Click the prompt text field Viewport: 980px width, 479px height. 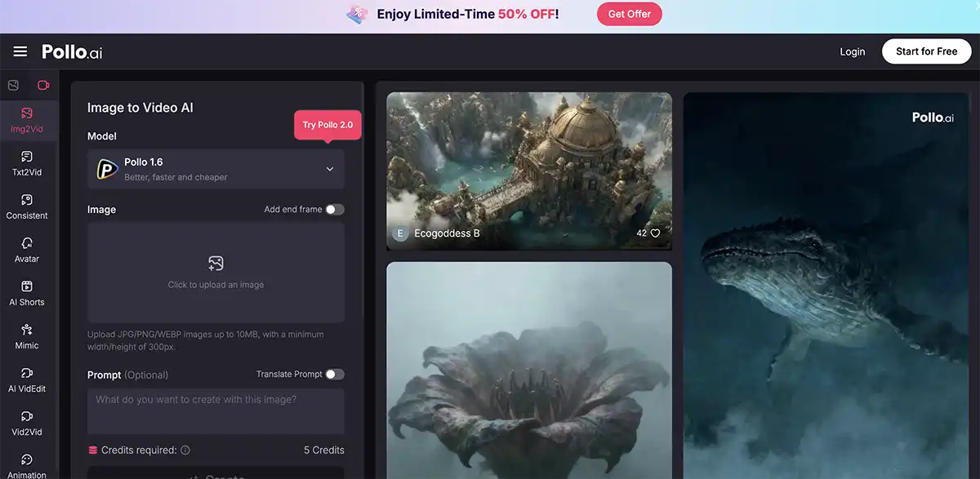click(x=216, y=411)
